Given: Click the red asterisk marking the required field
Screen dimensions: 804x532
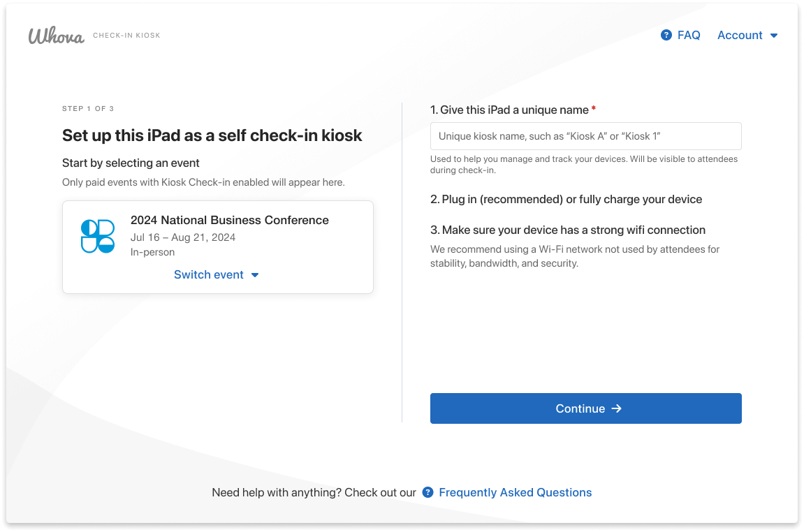Looking at the screenshot, I should pyautogui.click(x=592, y=110).
